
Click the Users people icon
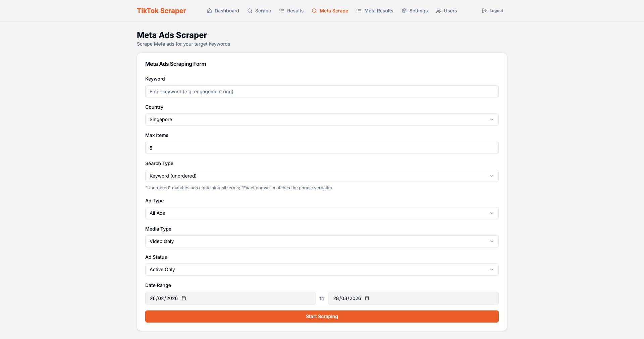pos(439,11)
